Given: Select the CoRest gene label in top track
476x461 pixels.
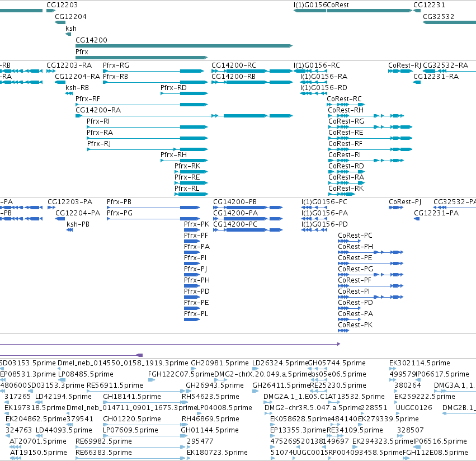Looking at the screenshot, I should (338, 5).
